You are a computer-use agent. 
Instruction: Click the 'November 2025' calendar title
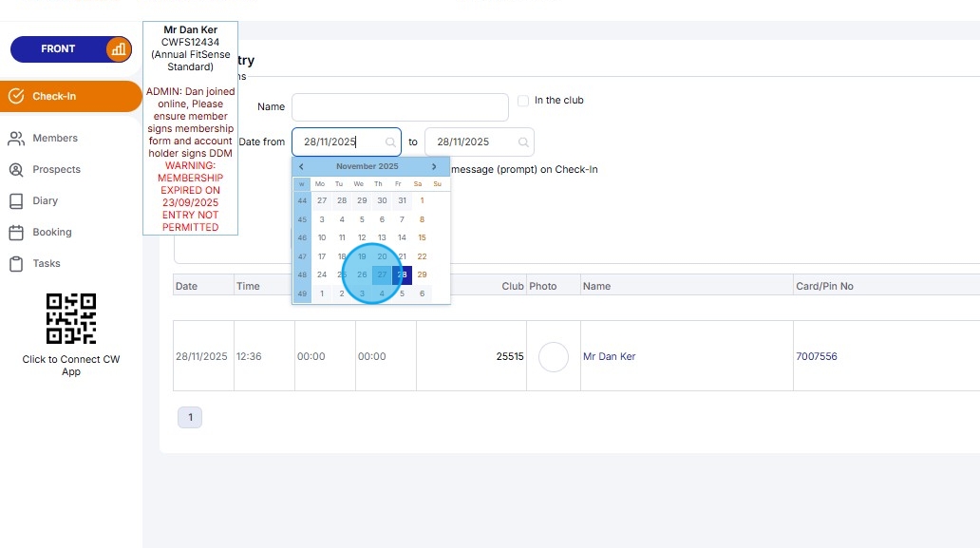(x=367, y=166)
